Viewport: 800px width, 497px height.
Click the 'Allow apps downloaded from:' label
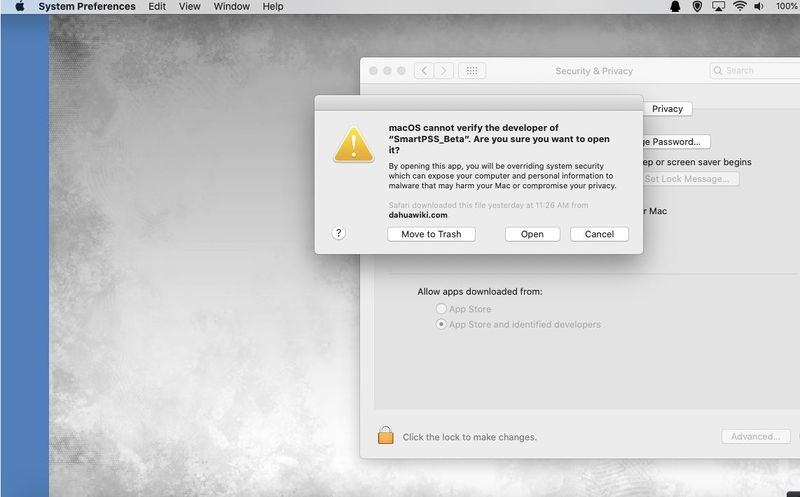(480, 291)
